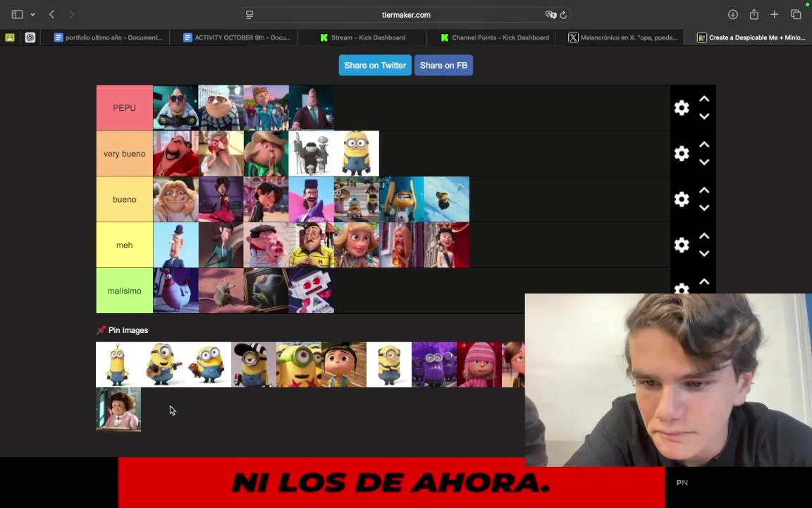Pick tall minion Kevin from image pool
The width and height of the screenshot is (812, 508).
pos(118,364)
